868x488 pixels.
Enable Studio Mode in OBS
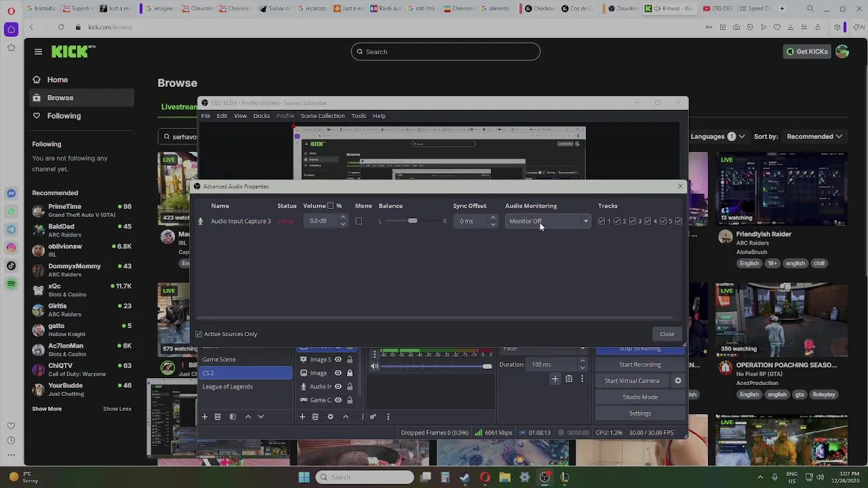click(639, 397)
